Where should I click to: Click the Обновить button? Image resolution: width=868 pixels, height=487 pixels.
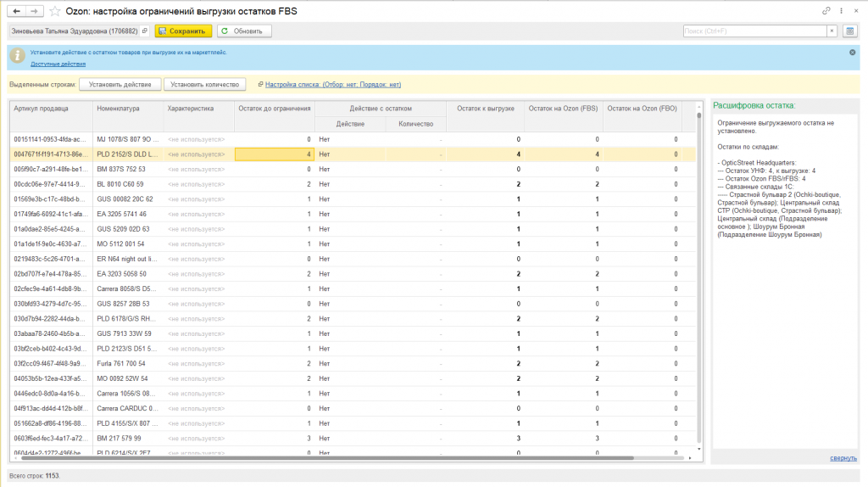point(244,31)
